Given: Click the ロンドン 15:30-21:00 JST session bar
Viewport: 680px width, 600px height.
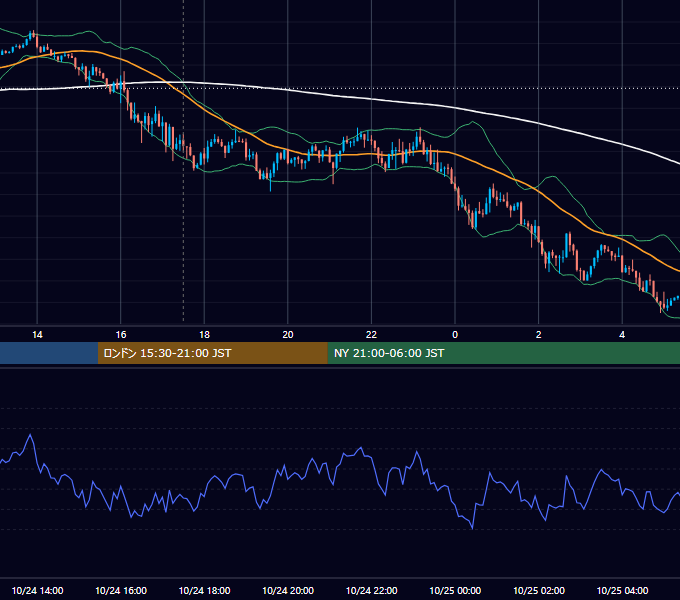Looking at the screenshot, I should 212,353.
